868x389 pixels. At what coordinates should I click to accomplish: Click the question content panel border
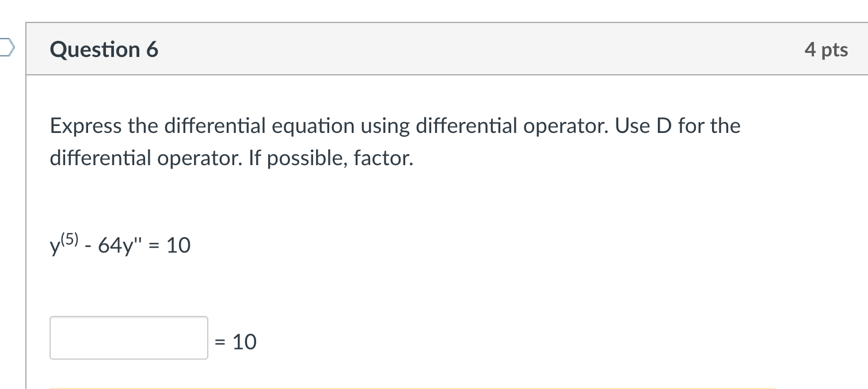(26, 230)
